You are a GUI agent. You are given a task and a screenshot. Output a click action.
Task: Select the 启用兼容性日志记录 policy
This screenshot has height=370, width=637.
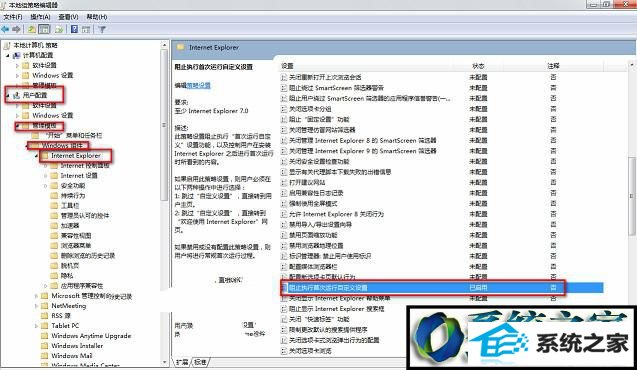[x=316, y=193]
